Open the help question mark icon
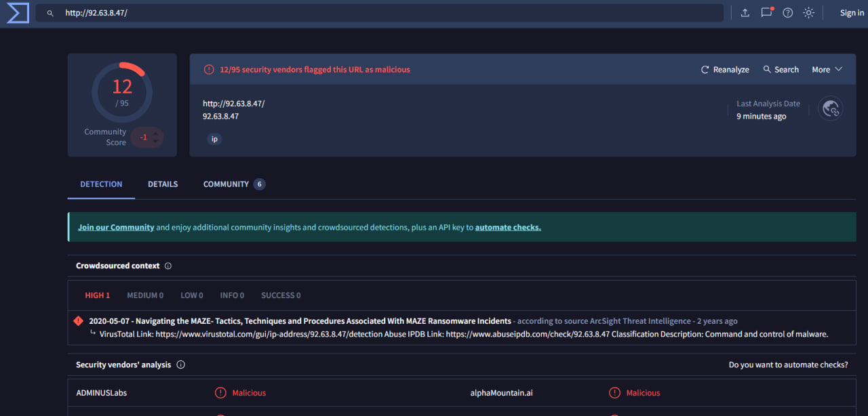Viewport: 868px width, 416px height. 787,13
